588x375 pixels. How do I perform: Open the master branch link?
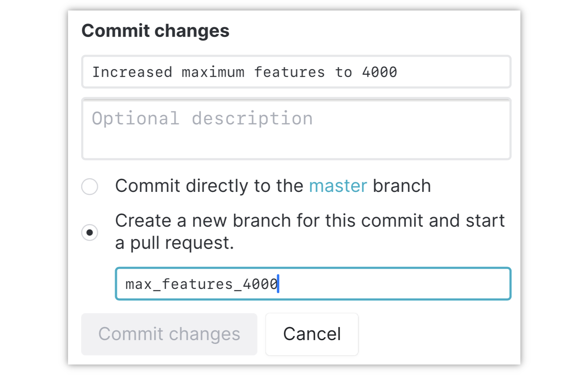coord(338,186)
